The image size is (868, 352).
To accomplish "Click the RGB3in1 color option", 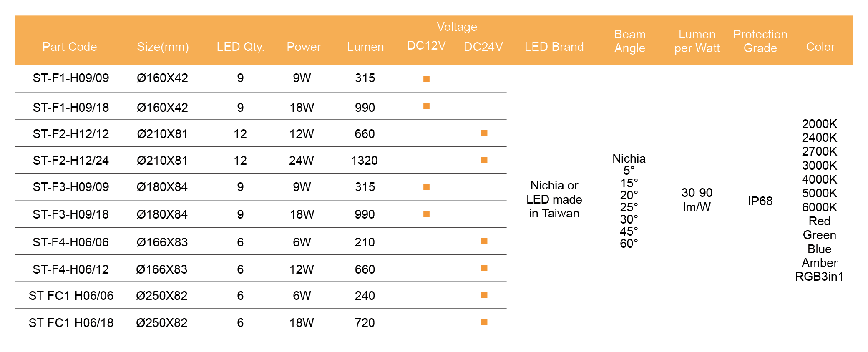I will (x=819, y=277).
